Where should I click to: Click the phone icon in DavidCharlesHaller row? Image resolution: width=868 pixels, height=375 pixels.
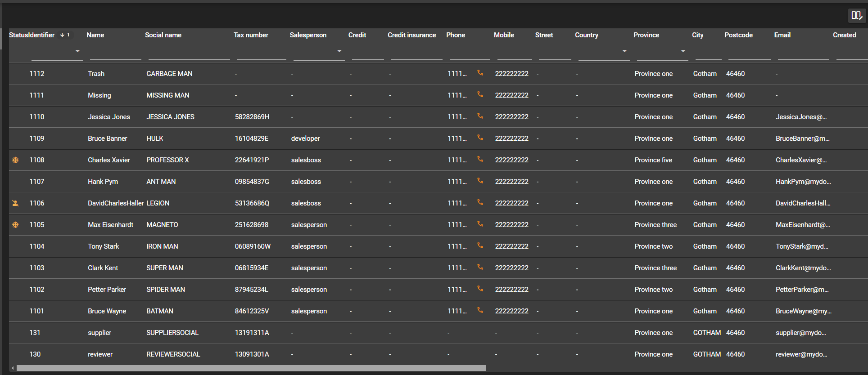480,202
